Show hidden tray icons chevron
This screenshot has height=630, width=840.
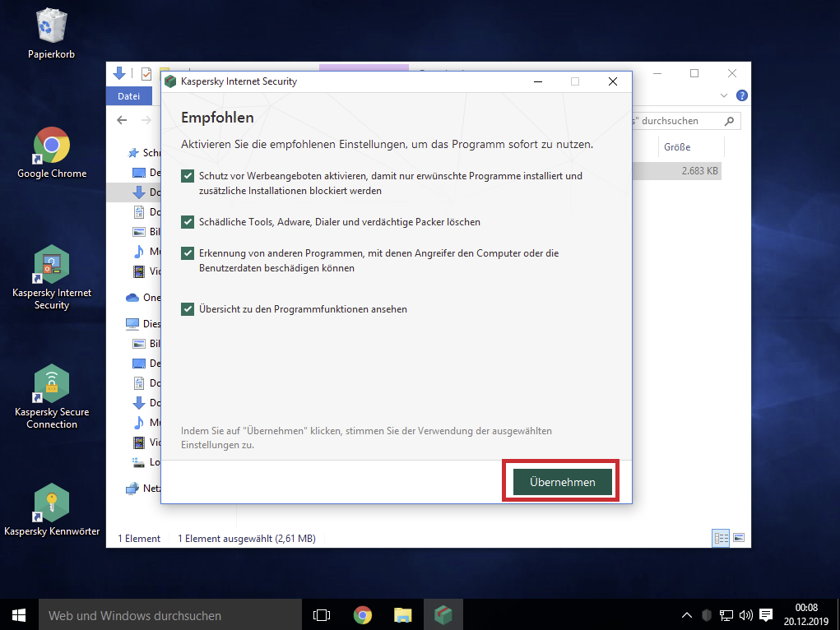coord(686,615)
